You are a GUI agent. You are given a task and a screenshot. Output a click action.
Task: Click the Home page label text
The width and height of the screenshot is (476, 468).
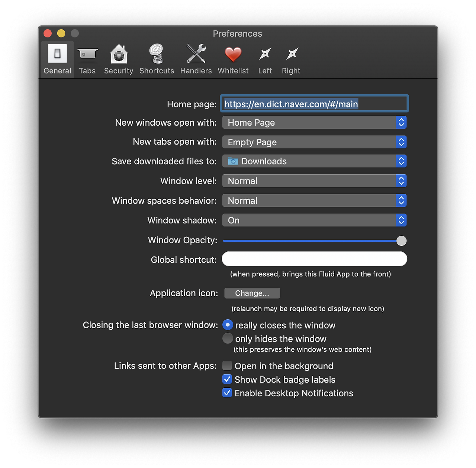tap(192, 104)
